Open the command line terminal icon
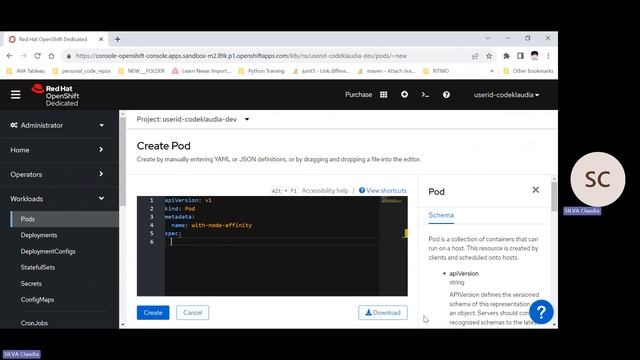Viewport: 640px width, 360px height. point(425,95)
